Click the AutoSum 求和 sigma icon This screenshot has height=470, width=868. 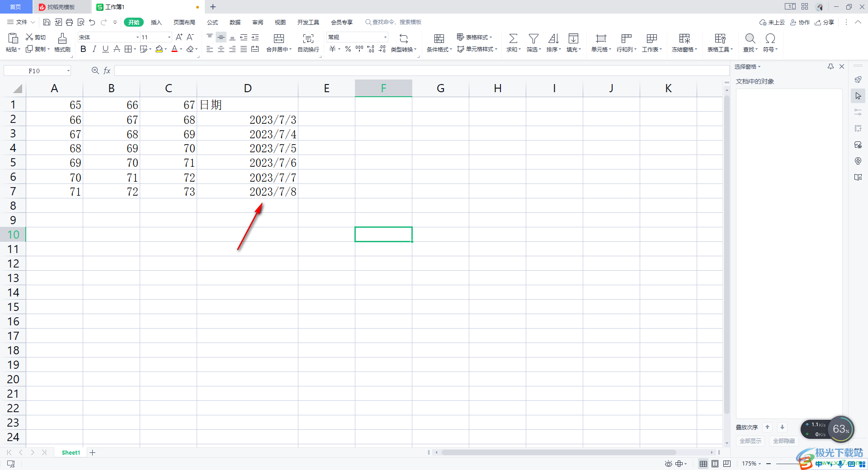513,38
